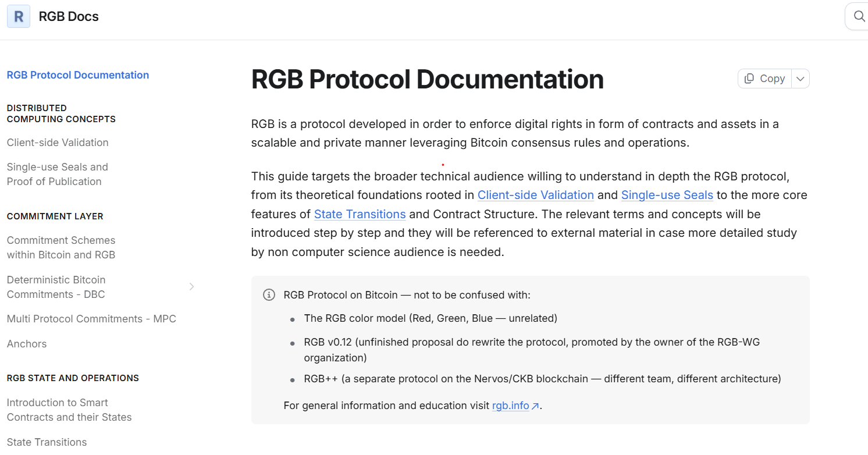Click the copy page icon
The image size is (868, 455).
pos(749,79)
